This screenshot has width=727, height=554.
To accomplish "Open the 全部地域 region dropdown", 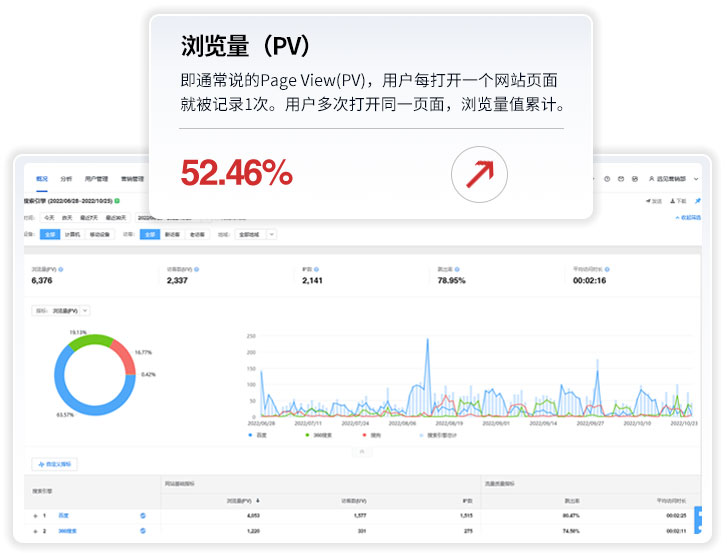I will point(258,234).
